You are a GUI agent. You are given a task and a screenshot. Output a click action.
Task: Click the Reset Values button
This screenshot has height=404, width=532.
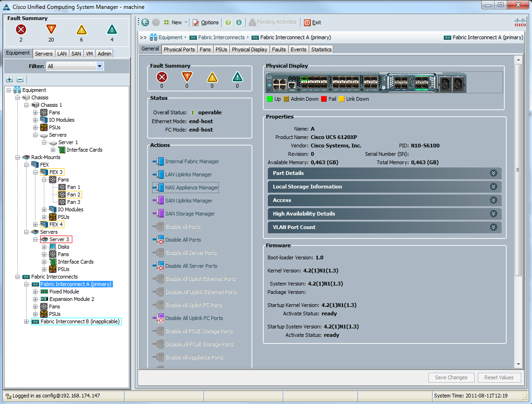[x=499, y=377]
